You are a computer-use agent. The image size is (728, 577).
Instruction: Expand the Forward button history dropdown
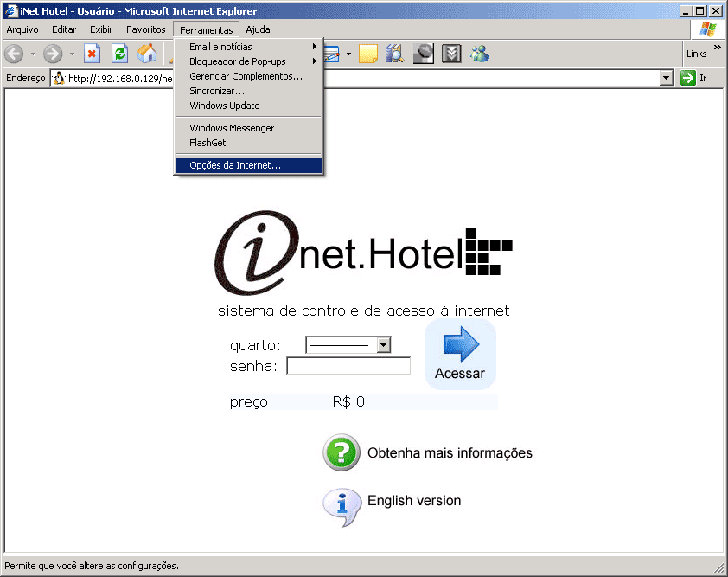72,54
